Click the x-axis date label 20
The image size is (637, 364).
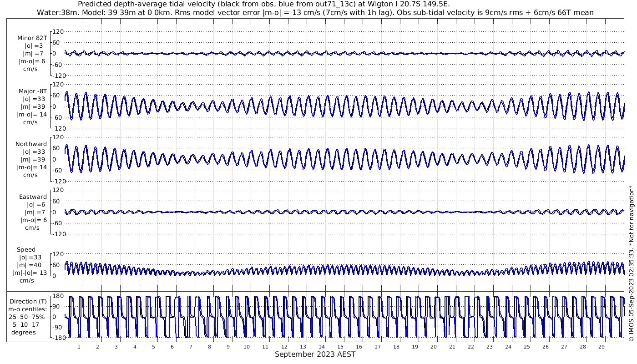tap(433, 347)
